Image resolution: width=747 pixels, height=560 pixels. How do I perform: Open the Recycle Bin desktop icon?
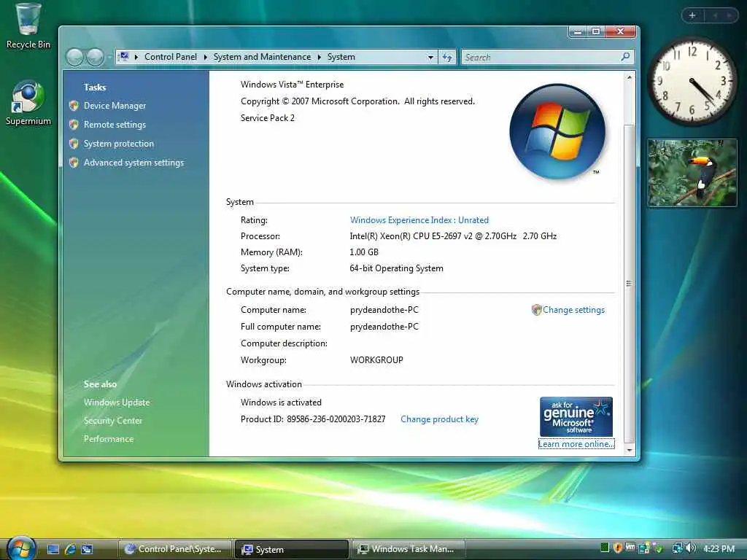(x=28, y=25)
